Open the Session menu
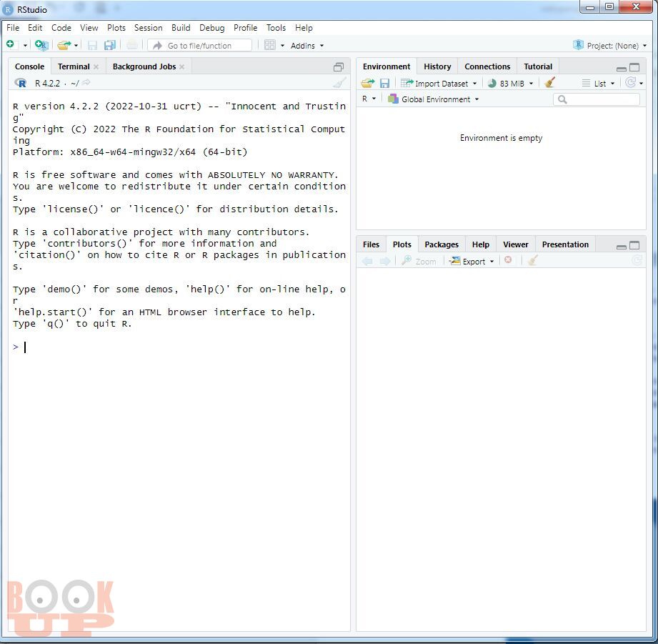This screenshot has height=644, width=658. coord(148,28)
